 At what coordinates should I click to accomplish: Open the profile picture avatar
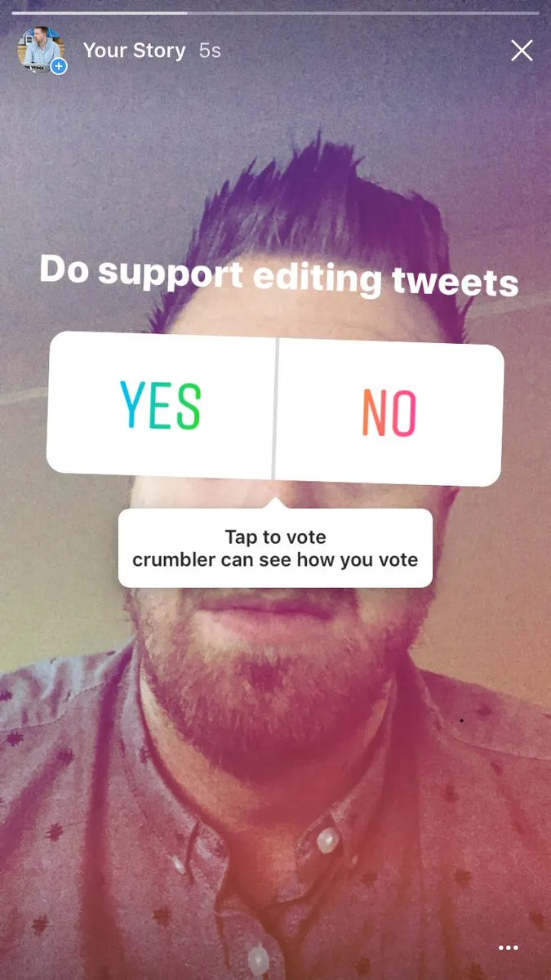coord(41,50)
